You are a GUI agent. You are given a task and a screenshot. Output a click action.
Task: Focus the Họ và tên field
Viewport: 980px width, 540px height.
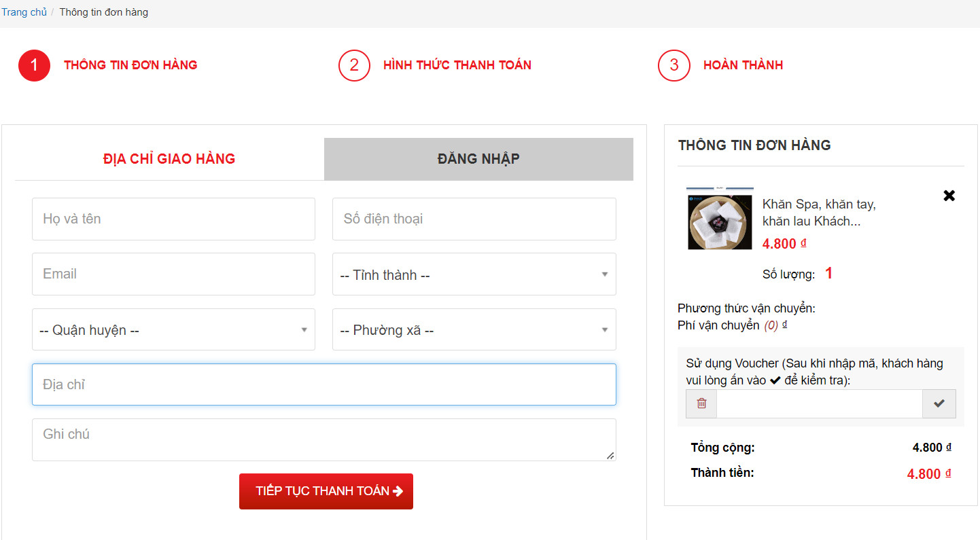tap(173, 219)
